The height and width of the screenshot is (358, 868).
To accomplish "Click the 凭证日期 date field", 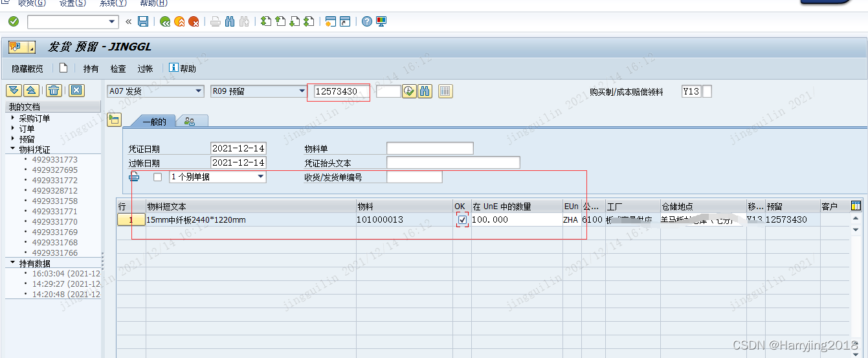I will point(238,149).
